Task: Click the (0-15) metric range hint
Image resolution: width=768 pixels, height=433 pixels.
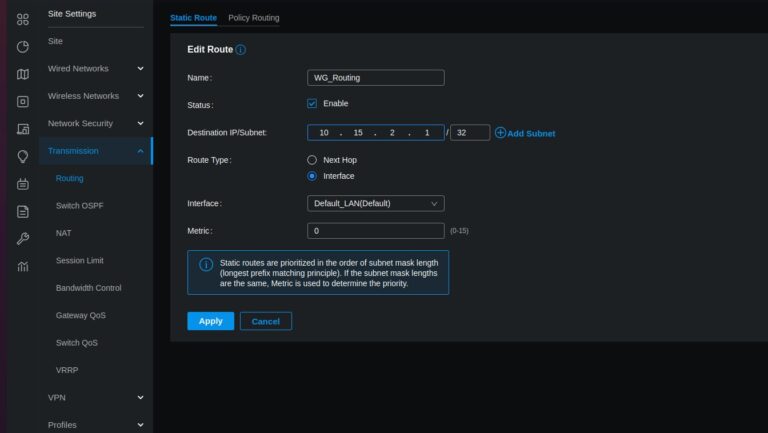Action: coord(459,231)
